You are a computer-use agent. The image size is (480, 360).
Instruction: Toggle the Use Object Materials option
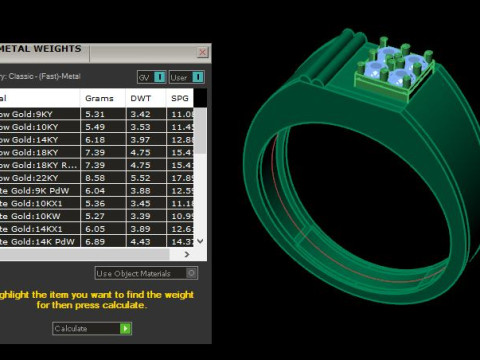click(x=146, y=273)
